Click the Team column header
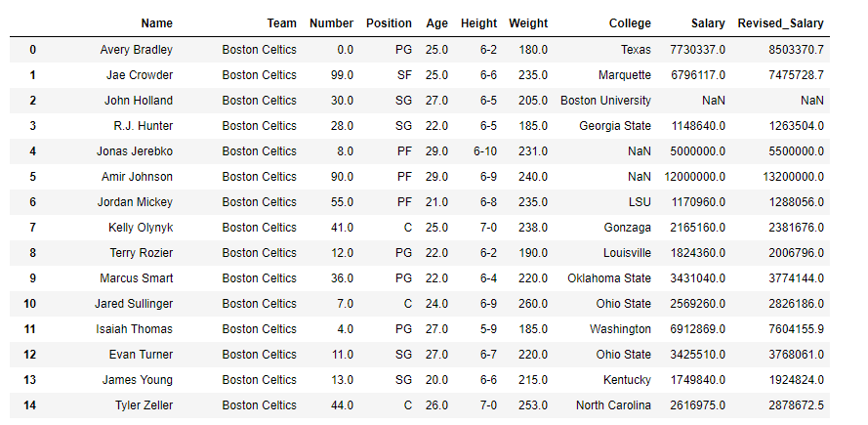 pos(282,23)
